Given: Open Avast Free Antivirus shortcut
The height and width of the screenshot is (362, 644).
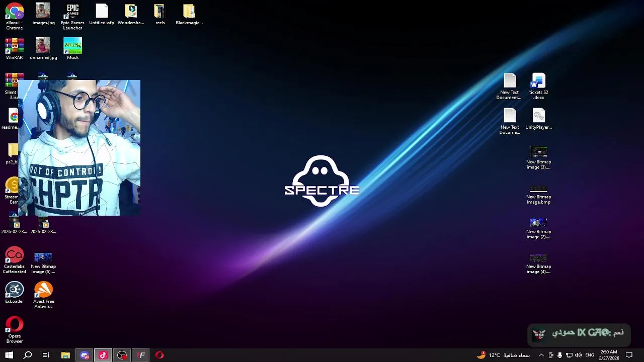Looking at the screenshot, I should (43, 295).
